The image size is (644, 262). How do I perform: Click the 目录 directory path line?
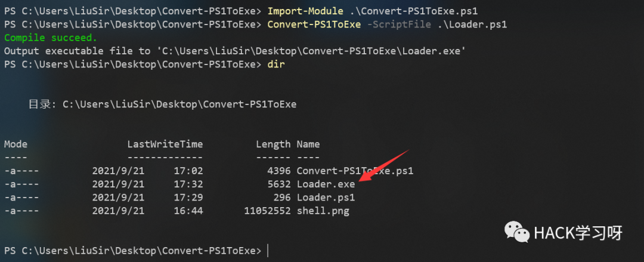[x=162, y=104]
